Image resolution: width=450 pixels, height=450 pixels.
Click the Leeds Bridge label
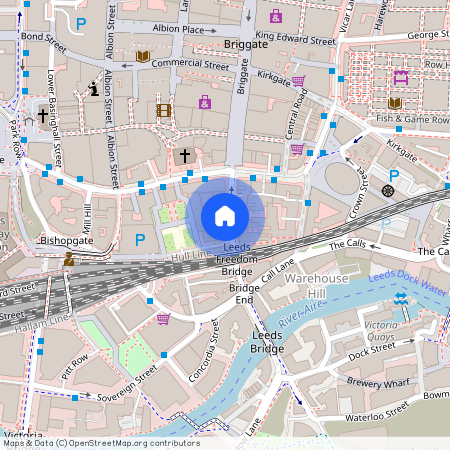267,342
